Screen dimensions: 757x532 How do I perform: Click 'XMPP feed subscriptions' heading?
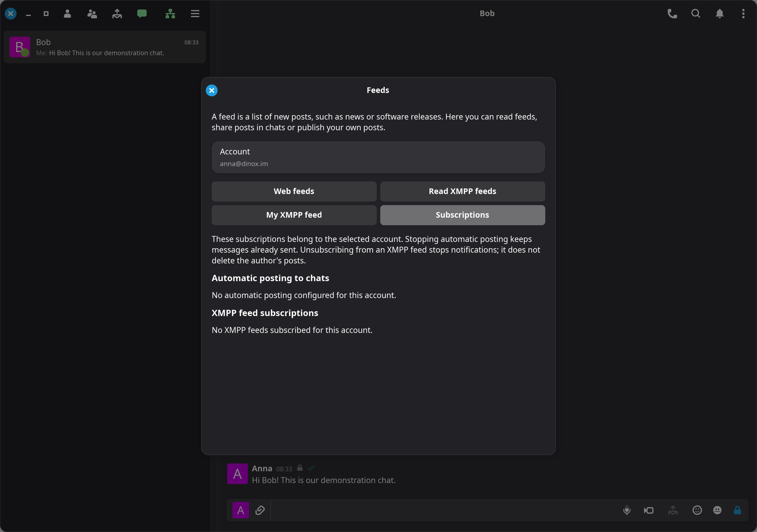(265, 313)
